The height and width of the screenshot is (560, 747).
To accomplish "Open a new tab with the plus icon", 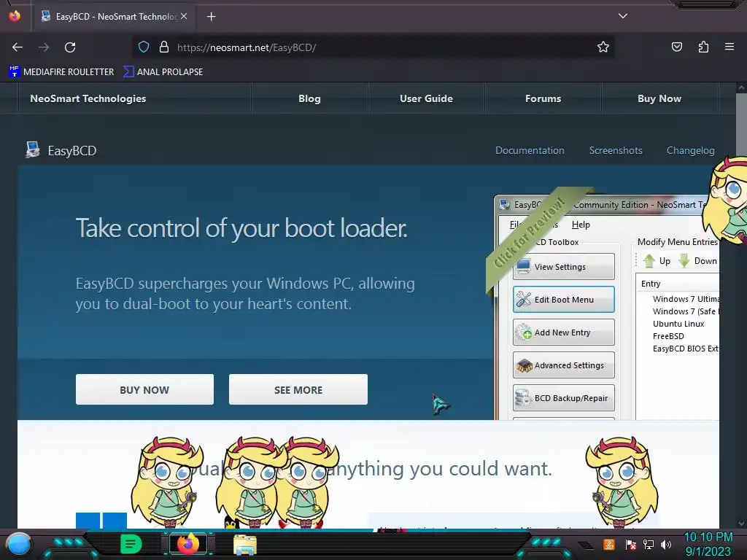I will tap(211, 17).
